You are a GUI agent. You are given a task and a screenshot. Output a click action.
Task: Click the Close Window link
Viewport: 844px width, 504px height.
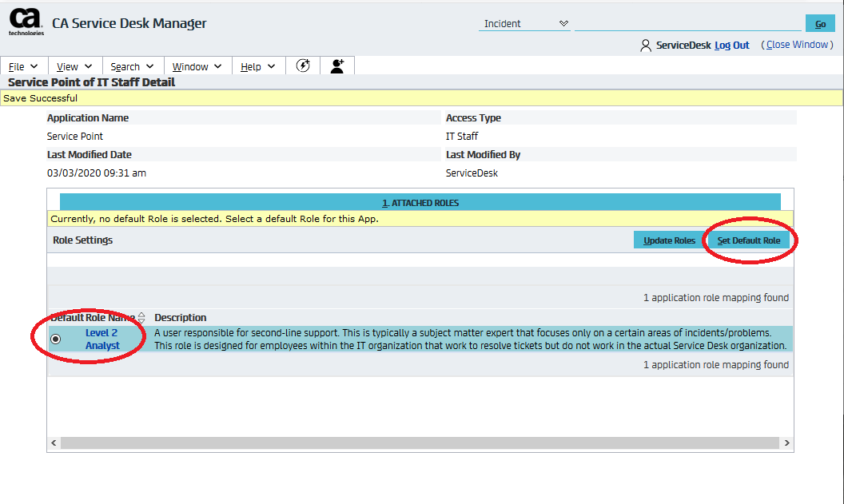coord(797,45)
